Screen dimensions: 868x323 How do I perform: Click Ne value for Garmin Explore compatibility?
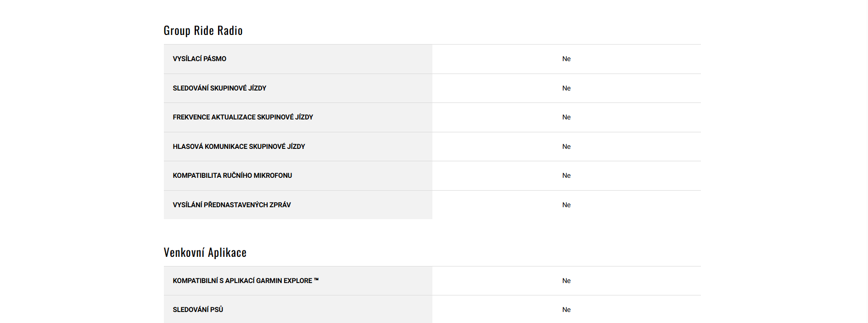pyautogui.click(x=566, y=281)
